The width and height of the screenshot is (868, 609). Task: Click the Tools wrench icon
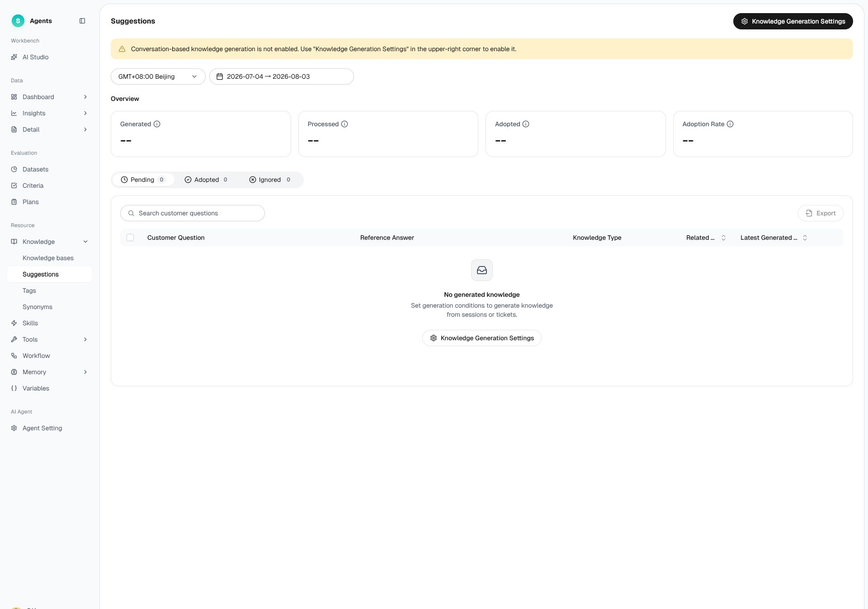[14, 339]
